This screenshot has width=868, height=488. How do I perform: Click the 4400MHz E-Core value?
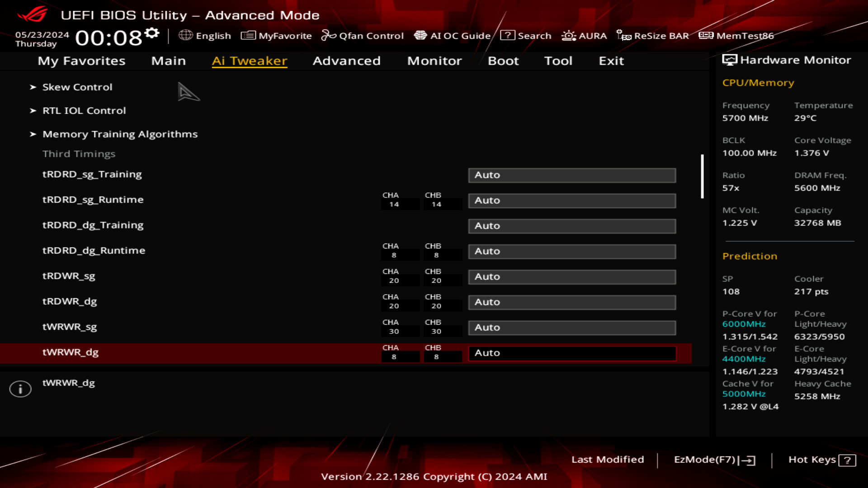tap(744, 359)
